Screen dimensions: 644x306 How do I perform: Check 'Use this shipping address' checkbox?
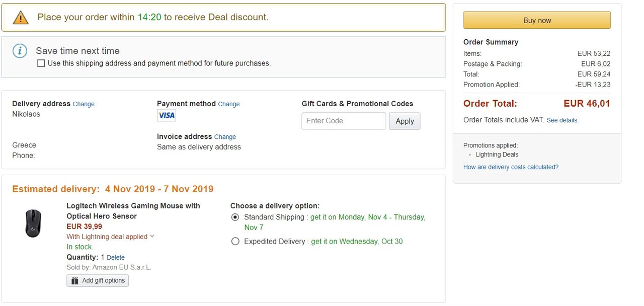click(x=41, y=63)
